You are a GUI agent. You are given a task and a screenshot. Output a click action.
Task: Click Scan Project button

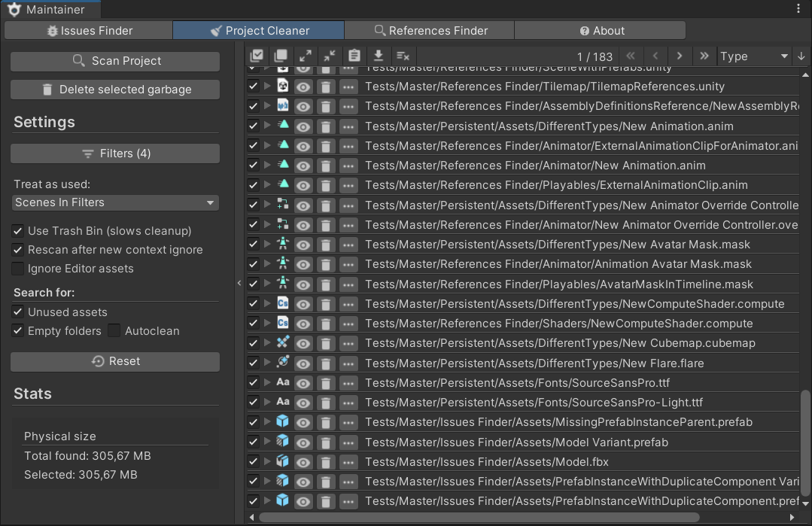point(115,61)
